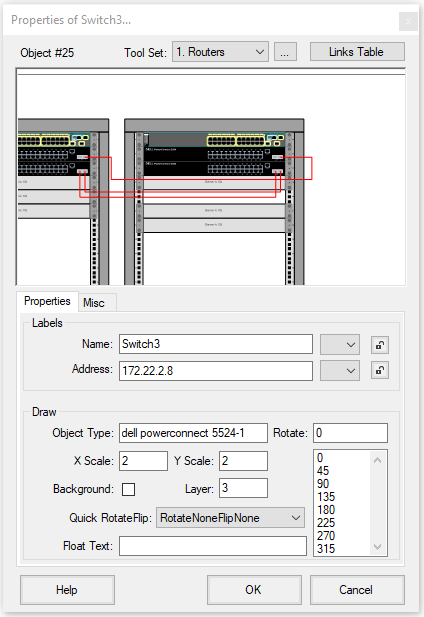
Task: Close the Properties of Switch3 window
Action: click(408, 21)
